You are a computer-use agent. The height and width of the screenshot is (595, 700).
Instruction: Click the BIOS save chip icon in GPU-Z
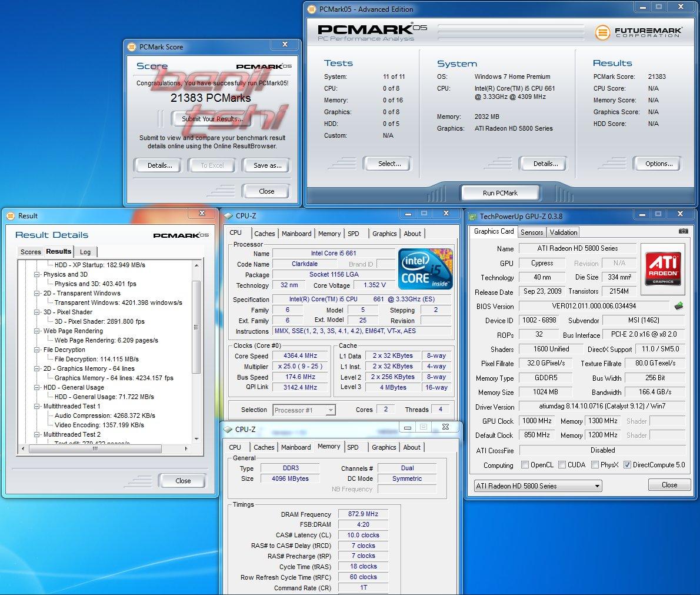coord(679,306)
